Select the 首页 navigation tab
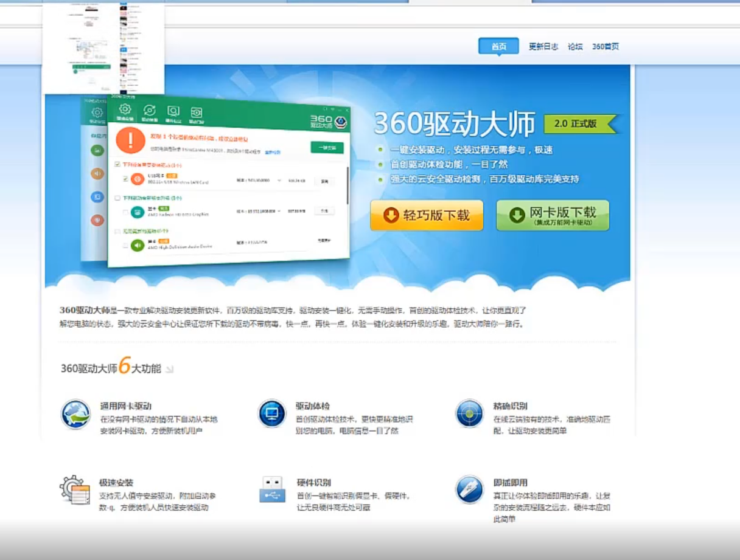 point(498,46)
